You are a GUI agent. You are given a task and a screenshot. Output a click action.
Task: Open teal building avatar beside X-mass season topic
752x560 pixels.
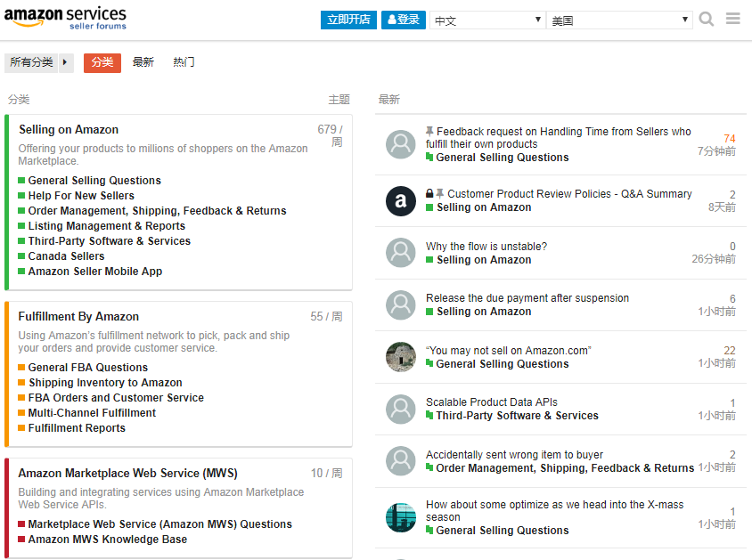pos(400,517)
